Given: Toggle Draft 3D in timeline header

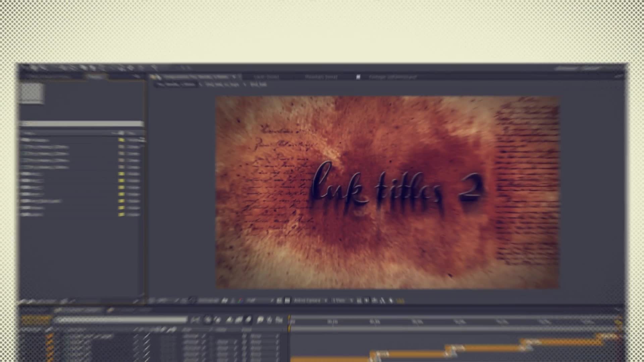Looking at the screenshot, I should click(218, 320).
